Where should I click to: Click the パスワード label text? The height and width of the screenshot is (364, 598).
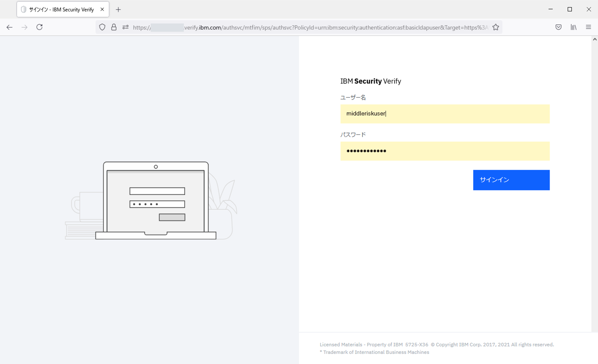353,135
